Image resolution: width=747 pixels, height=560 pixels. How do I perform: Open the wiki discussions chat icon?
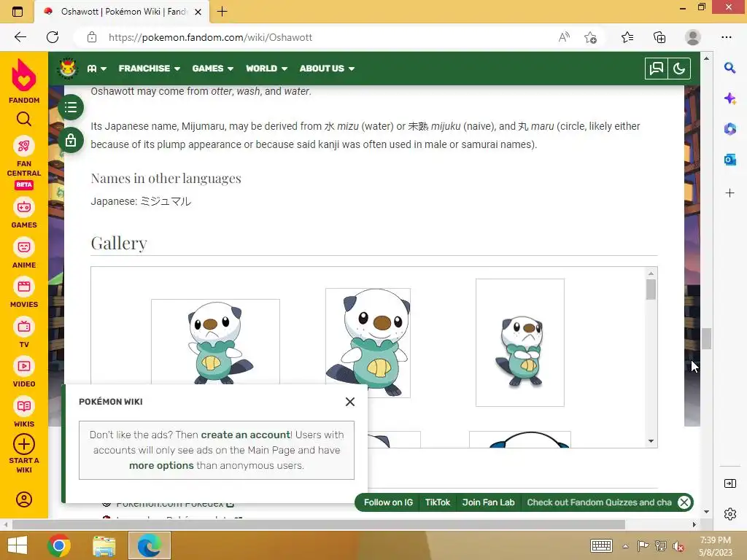pyautogui.click(x=656, y=69)
